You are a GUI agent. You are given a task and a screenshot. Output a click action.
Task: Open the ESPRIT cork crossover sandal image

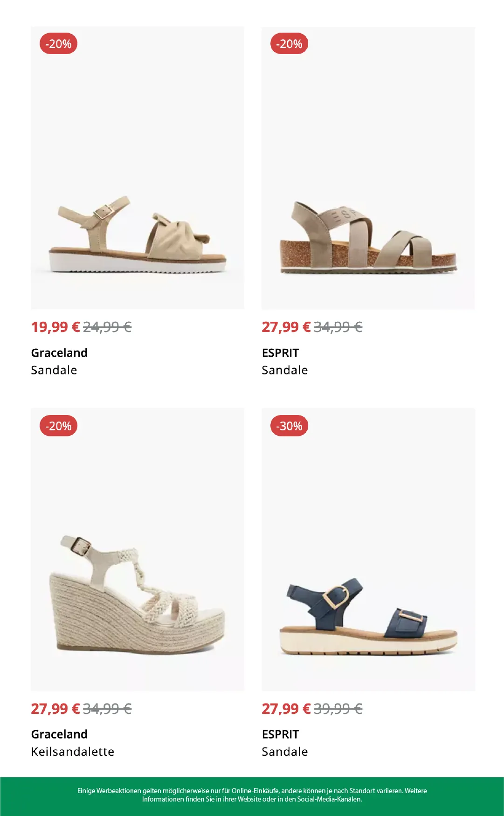coord(368,168)
